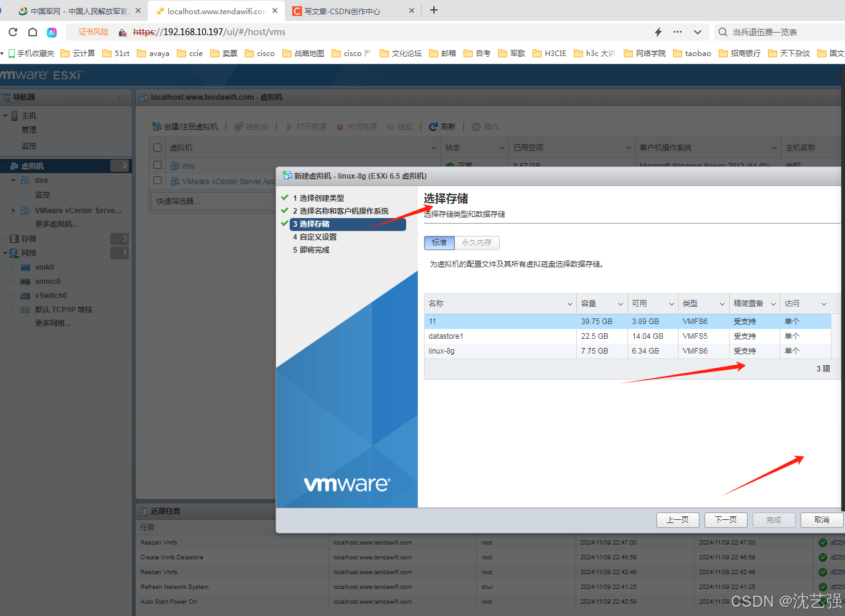The image size is (845, 616).
Task: Collapse the dns node in navigator
Action: [14, 180]
